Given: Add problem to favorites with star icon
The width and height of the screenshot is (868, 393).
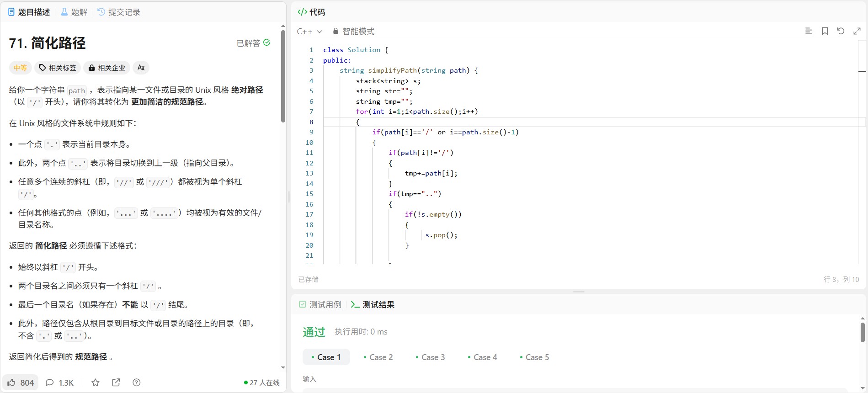Looking at the screenshot, I should click(x=96, y=382).
